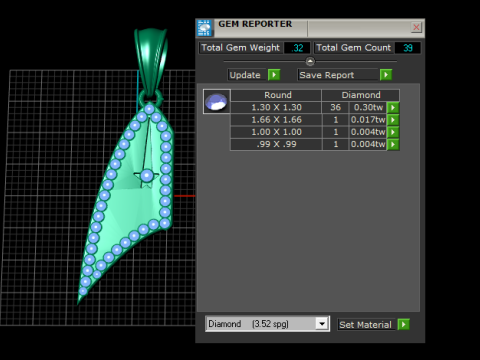
Task: Open the Diamond (3.52 spg) material dropdown
Action: (x=322, y=324)
